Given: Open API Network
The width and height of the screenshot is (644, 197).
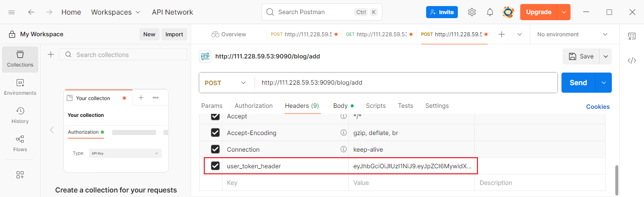Looking at the screenshot, I should [173, 12].
